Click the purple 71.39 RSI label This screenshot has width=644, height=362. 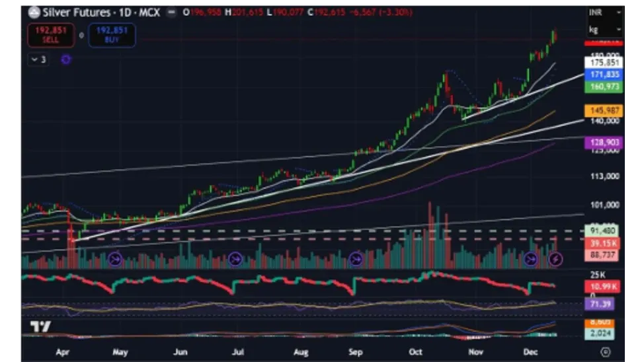coord(600,304)
